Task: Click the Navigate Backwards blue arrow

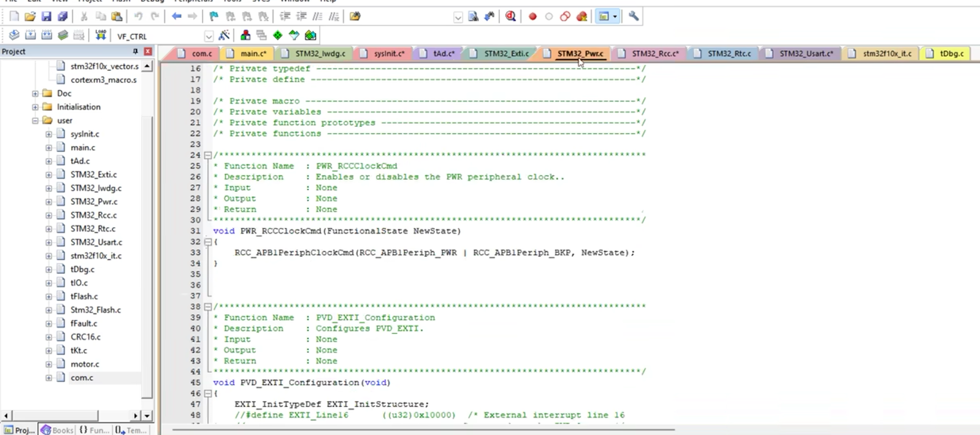Action: pyautogui.click(x=176, y=16)
